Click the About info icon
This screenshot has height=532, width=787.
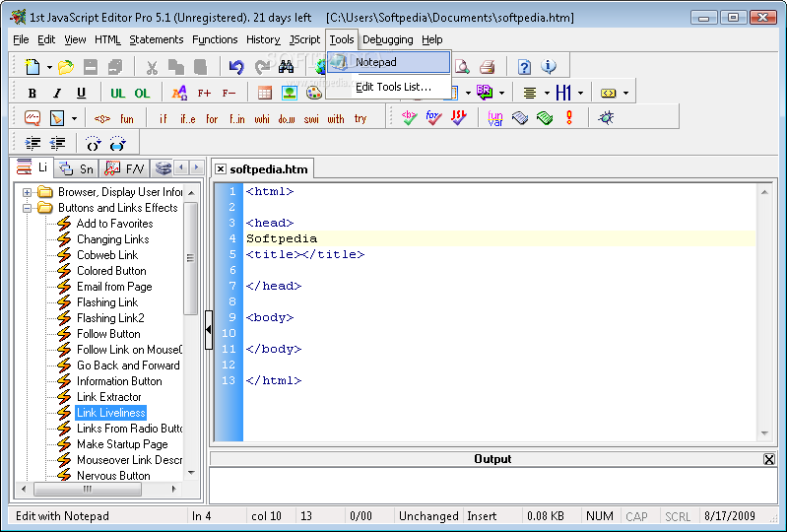(549, 66)
